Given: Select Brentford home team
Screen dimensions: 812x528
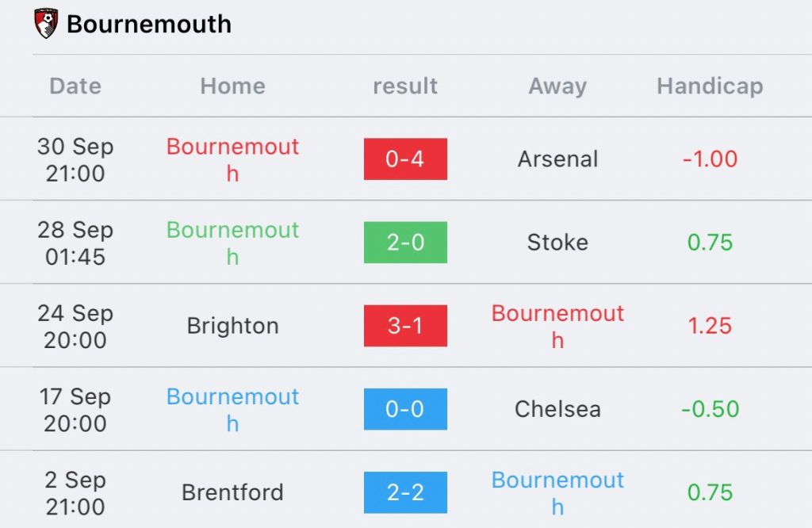Looking at the screenshot, I should click(232, 492).
